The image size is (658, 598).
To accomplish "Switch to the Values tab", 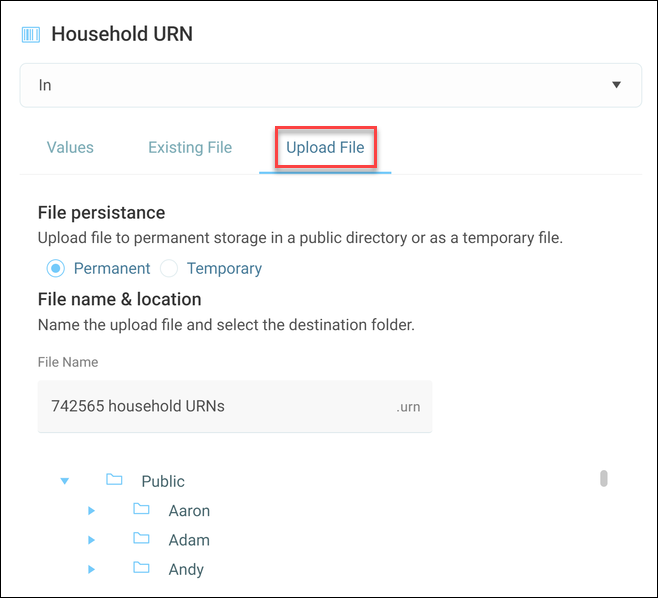I will [x=70, y=147].
